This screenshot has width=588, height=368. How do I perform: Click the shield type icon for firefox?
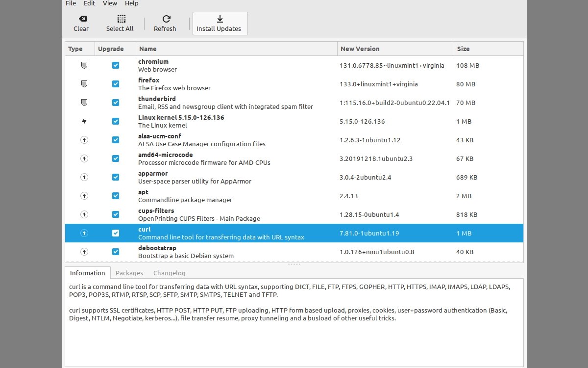tap(84, 84)
